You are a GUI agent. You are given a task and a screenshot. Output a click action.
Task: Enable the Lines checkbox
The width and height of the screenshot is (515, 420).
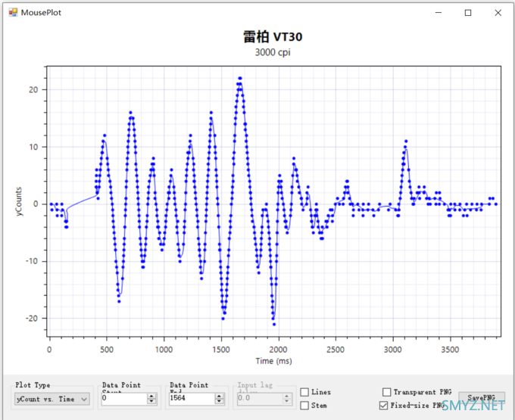point(304,392)
